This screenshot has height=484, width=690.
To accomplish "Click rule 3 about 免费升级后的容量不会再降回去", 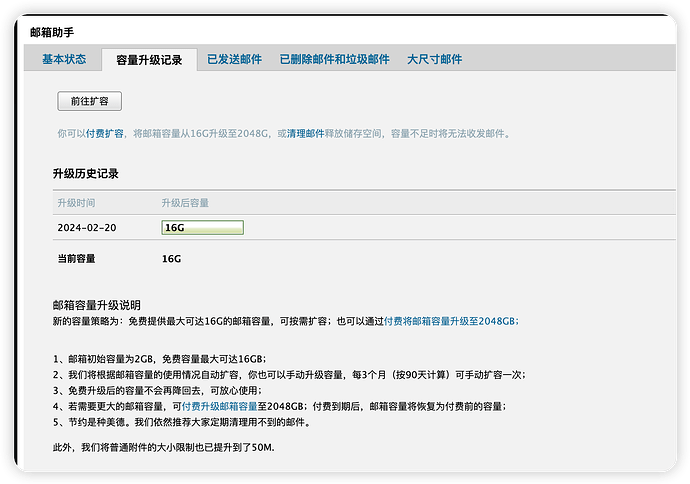I will pyautogui.click(x=158, y=390).
